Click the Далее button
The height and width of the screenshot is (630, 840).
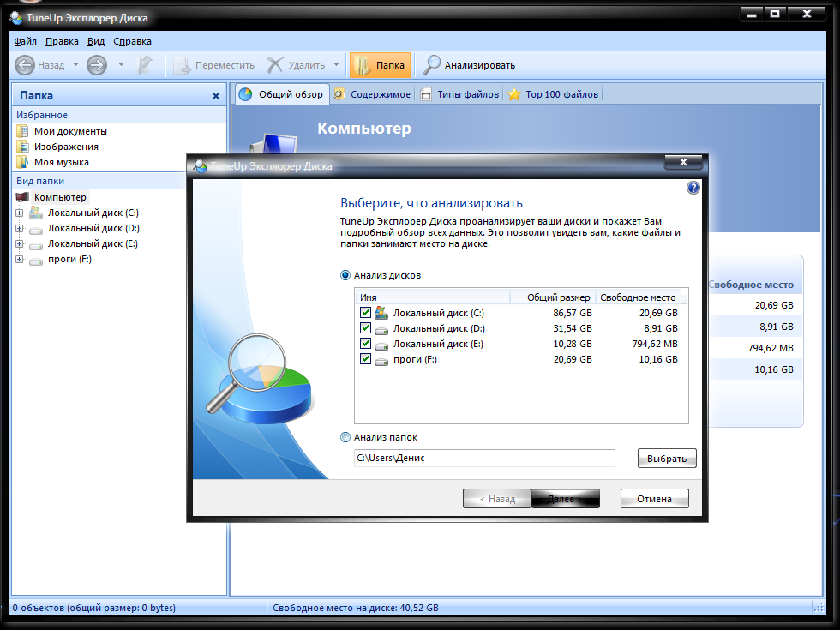[565, 499]
